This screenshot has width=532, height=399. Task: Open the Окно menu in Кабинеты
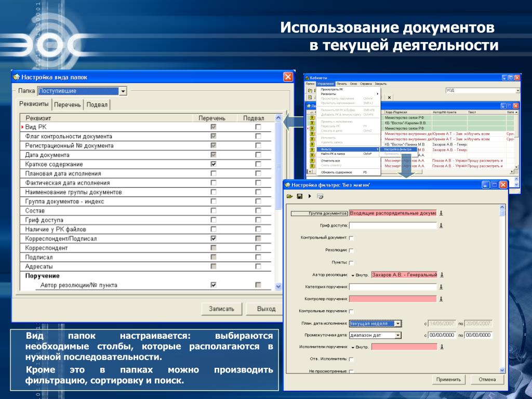(353, 84)
